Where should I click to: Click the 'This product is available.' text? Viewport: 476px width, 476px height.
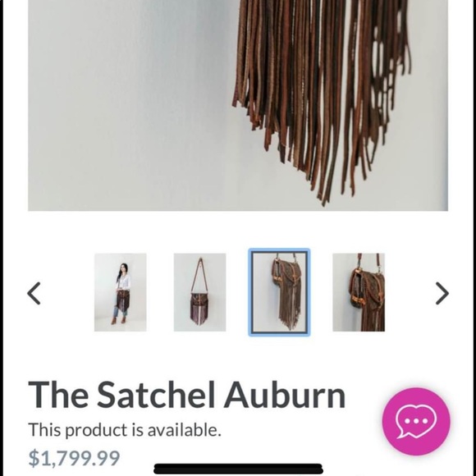pyautogui.click(x=125, y=430)
